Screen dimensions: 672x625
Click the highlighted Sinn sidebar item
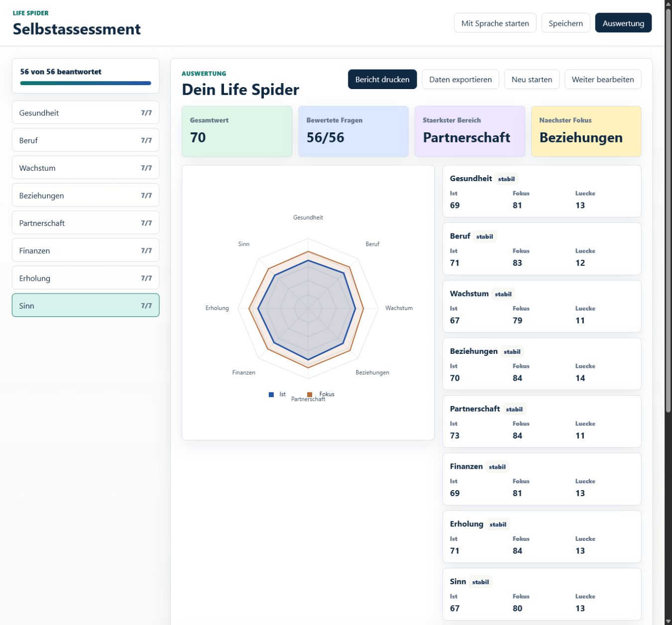click(x=86, y=306)
